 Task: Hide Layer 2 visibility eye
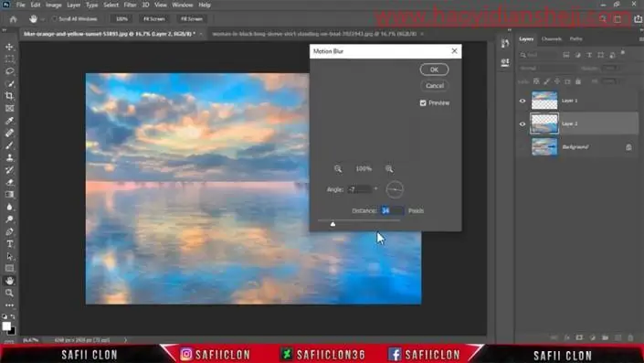click(523, 123)
